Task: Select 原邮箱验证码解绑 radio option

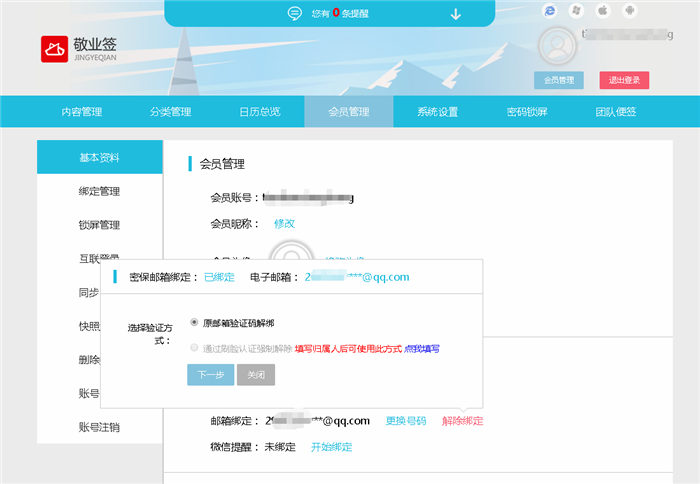Action: [194, 323]
